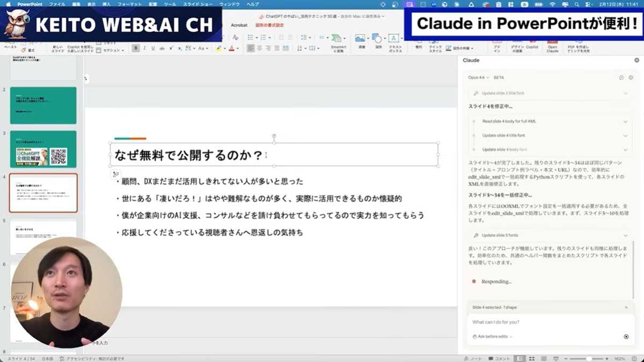Toggle bold formatting on selected text

[135, 48]
